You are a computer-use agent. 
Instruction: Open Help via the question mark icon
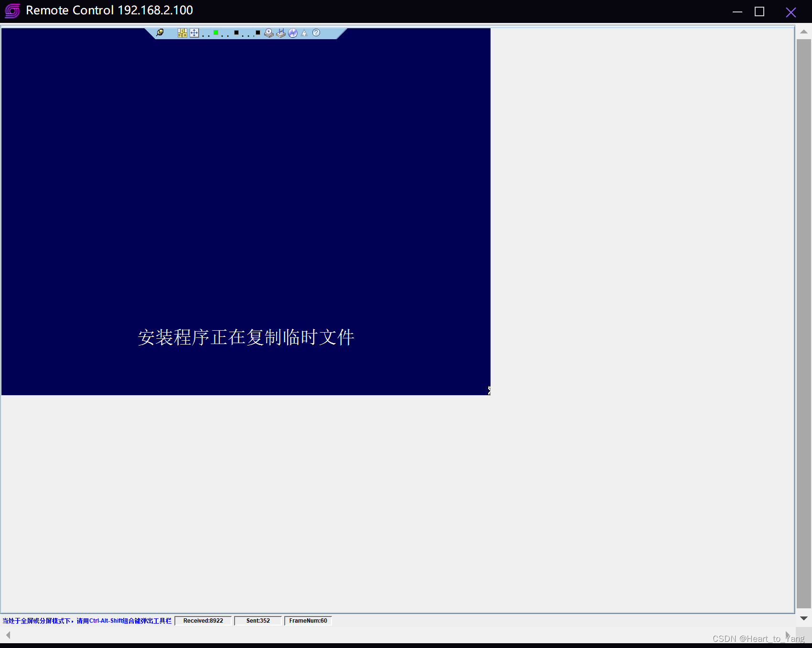pos(316,33)
